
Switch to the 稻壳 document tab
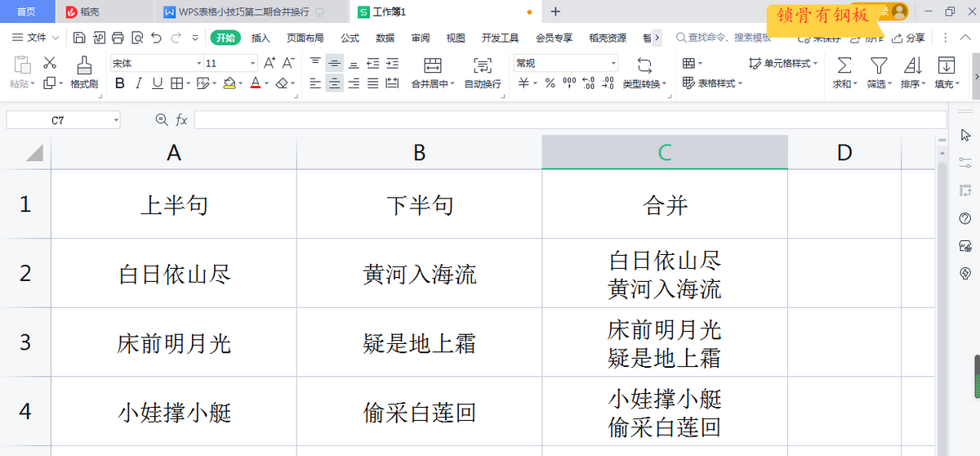pyautogui.click(x=105, y=11)
